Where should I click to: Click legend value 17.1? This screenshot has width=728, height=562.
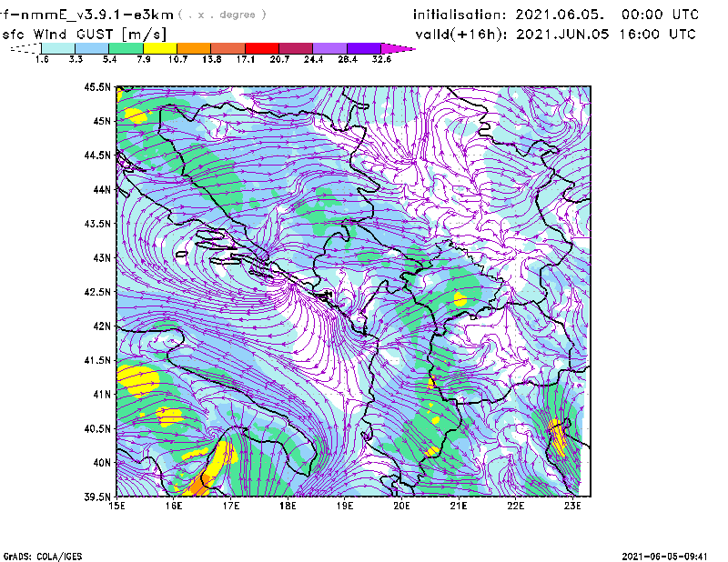(246, 59)
